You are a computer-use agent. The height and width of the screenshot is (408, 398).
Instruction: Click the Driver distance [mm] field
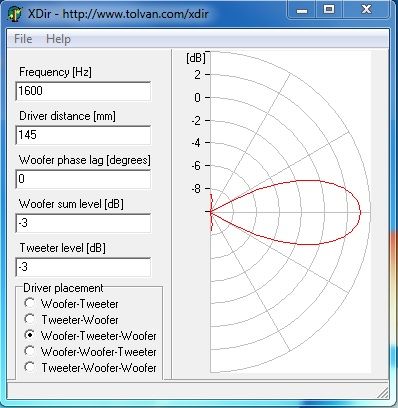pos(83,135)
